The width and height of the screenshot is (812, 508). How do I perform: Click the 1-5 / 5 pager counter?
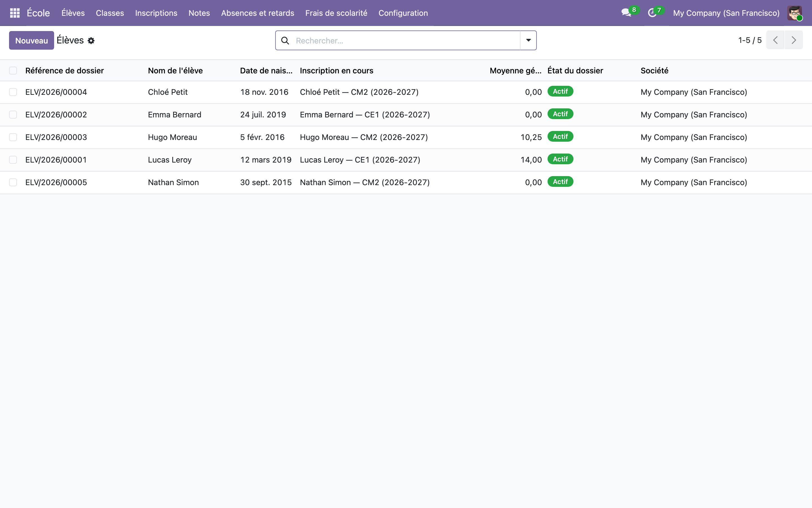[750, 40]
